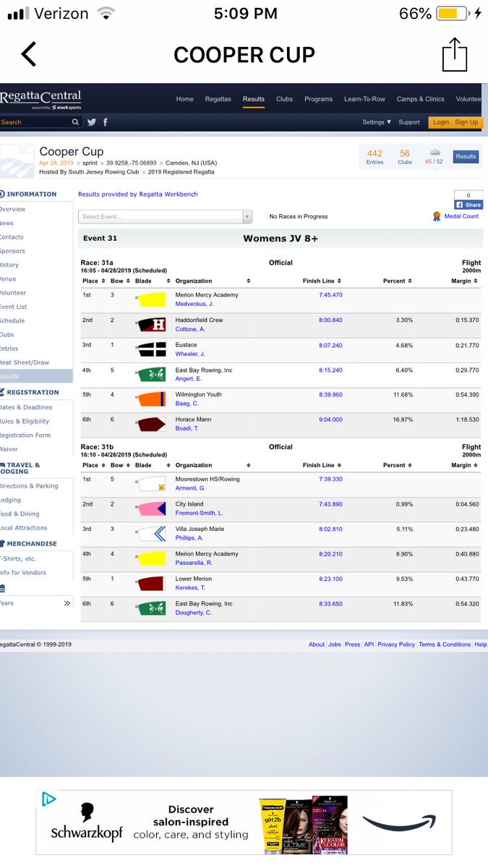
Task: Click the City Island pink blade
Action: (150, 509)
